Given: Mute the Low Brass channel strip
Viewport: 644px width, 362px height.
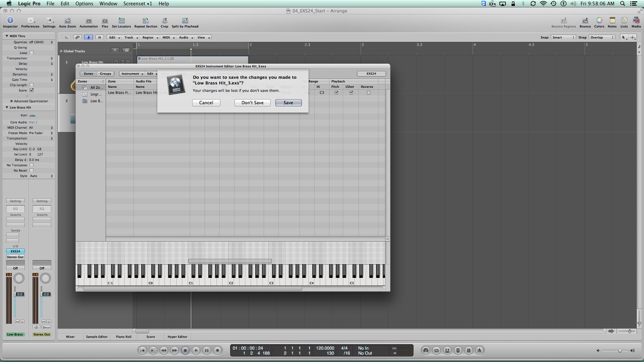Looking at the screenshot, I should click(17, 322).
